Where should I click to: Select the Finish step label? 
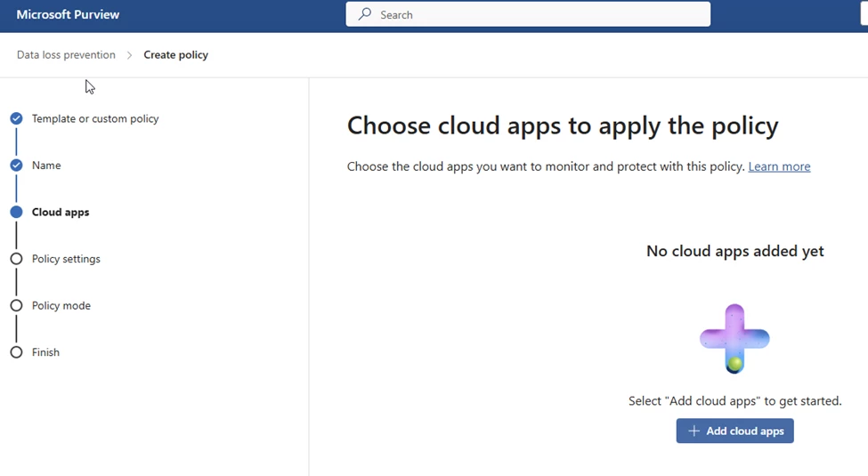coord(45,352)
